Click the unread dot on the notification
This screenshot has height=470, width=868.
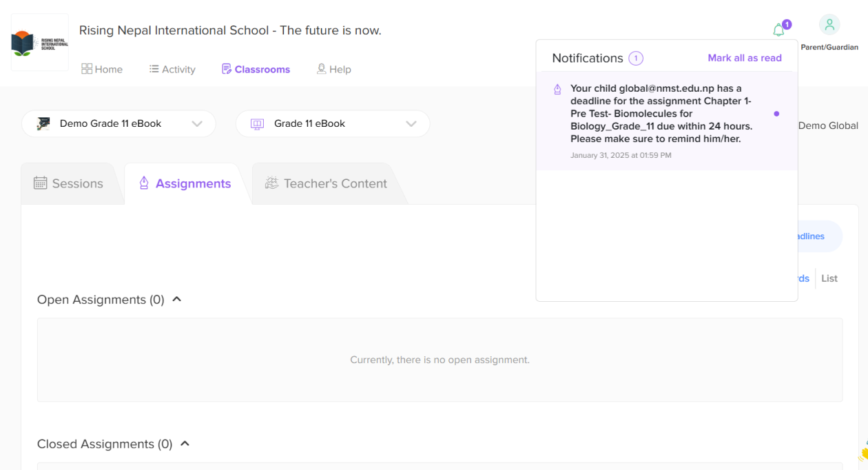(x=776, y=114)
